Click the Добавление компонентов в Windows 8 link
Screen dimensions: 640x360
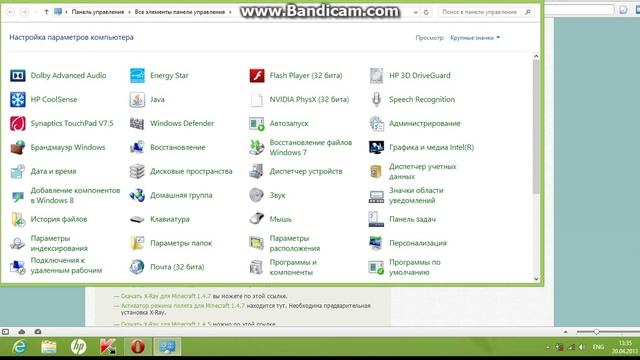point(75,195)
